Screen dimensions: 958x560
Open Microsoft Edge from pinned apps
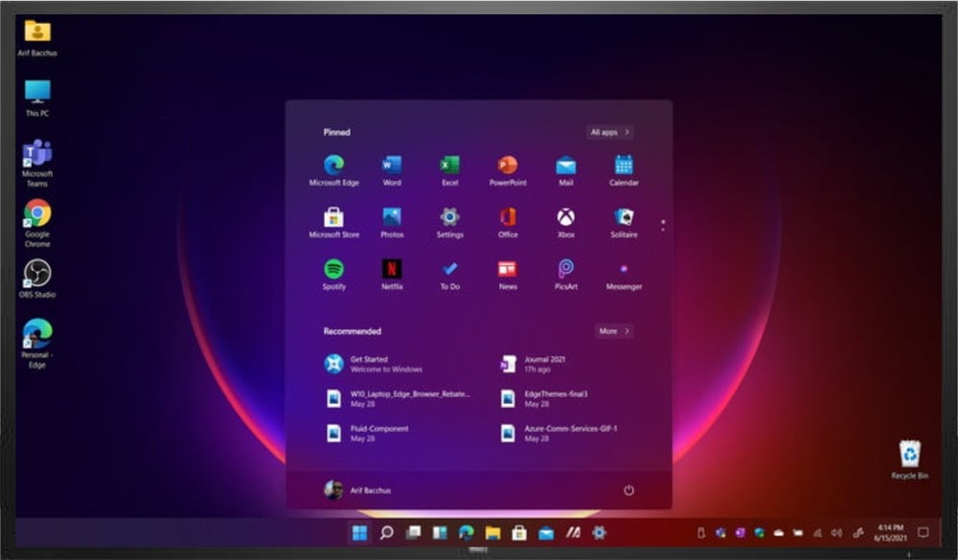[x=333, y=166]
